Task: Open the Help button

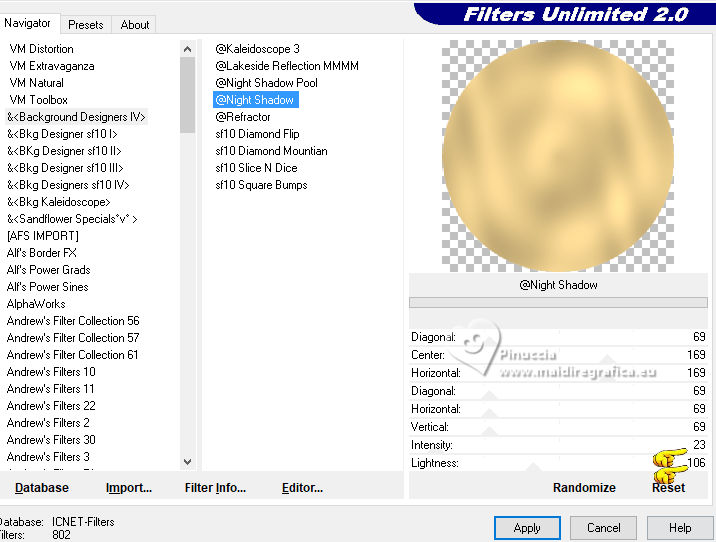Action: 680,528
